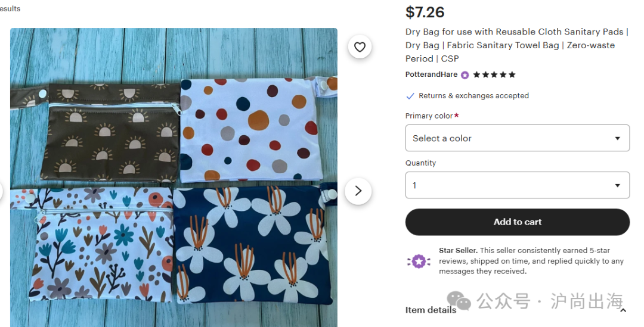Open the PotterandHare shop link
644x327 pixels.
tap(431, 75)
